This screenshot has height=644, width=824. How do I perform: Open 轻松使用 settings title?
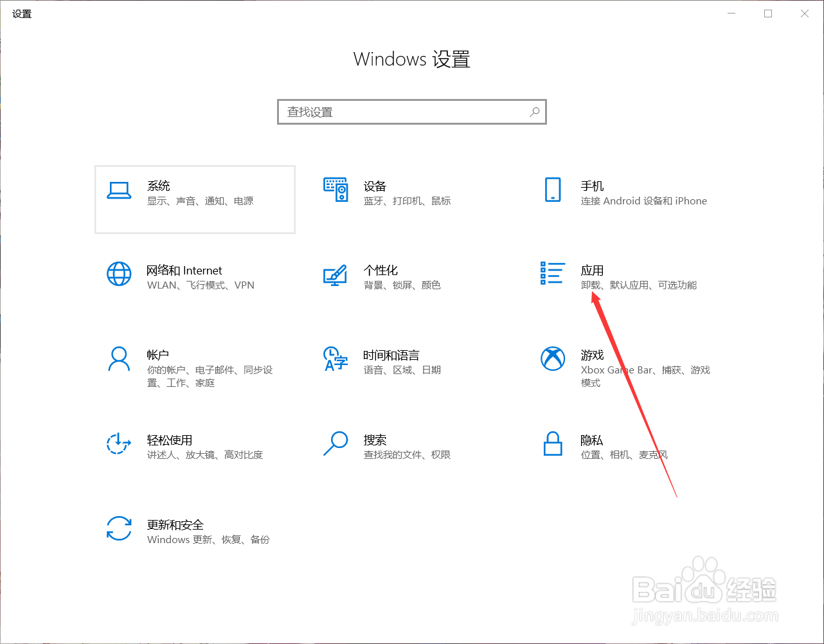click(x=170, y=440)
